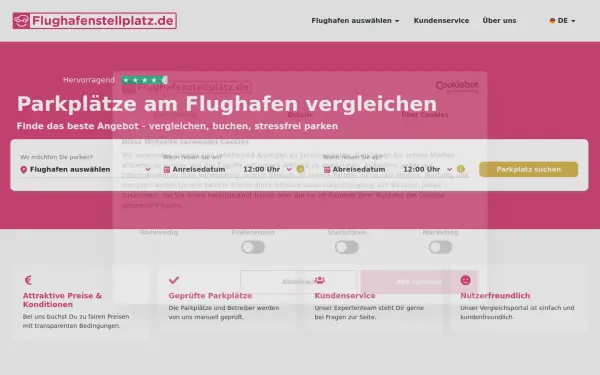The height and width of the screenshot is (375, 600).
Task: Enable the Präferenzen cookie toggle
Action: click(253, 247)
